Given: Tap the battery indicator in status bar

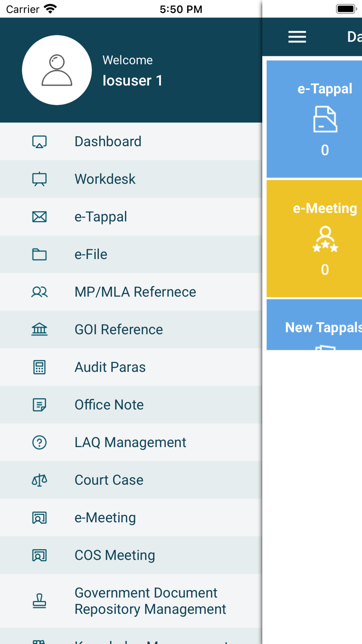Looking at the screenshot, I should point(346,9).
